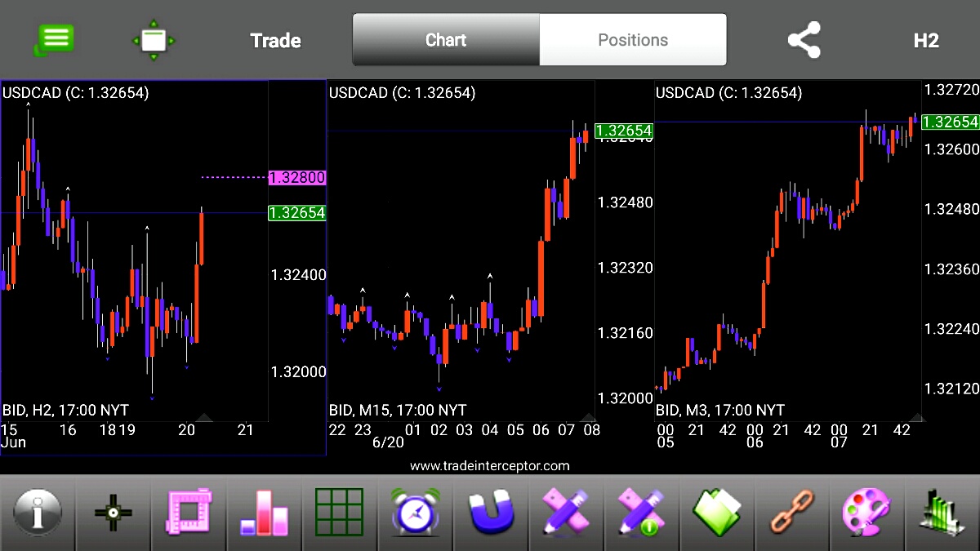This screenshot has height=551, width=980.
Task: Activate the crosshair tool
Action: (114, 513)
